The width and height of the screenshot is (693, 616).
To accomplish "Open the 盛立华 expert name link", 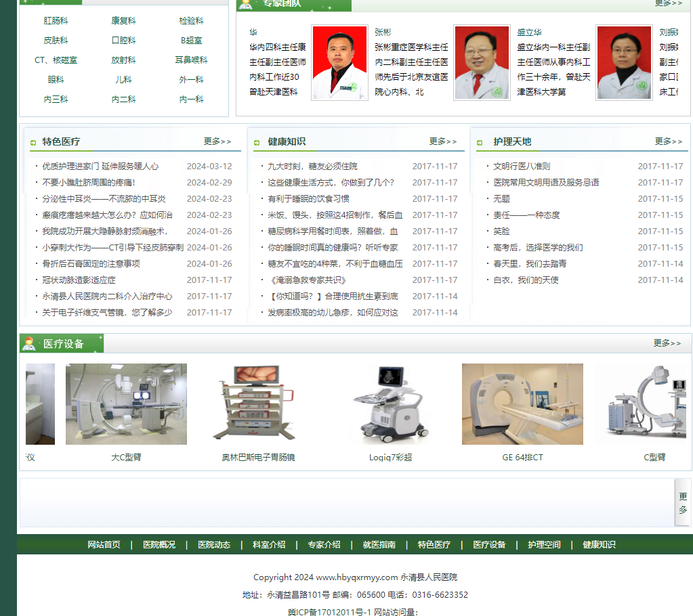I will pos(529,32).
